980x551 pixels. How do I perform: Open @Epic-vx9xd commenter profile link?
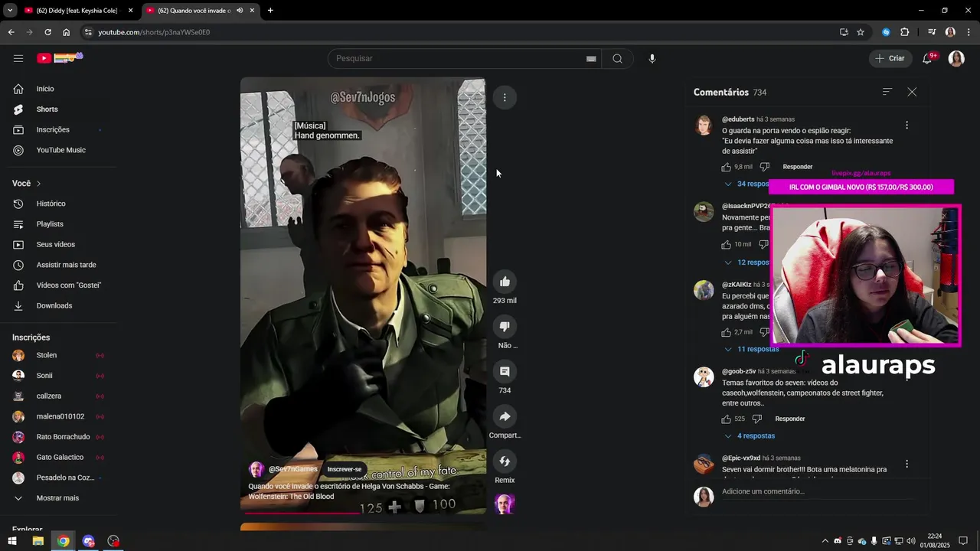(741, 458)
